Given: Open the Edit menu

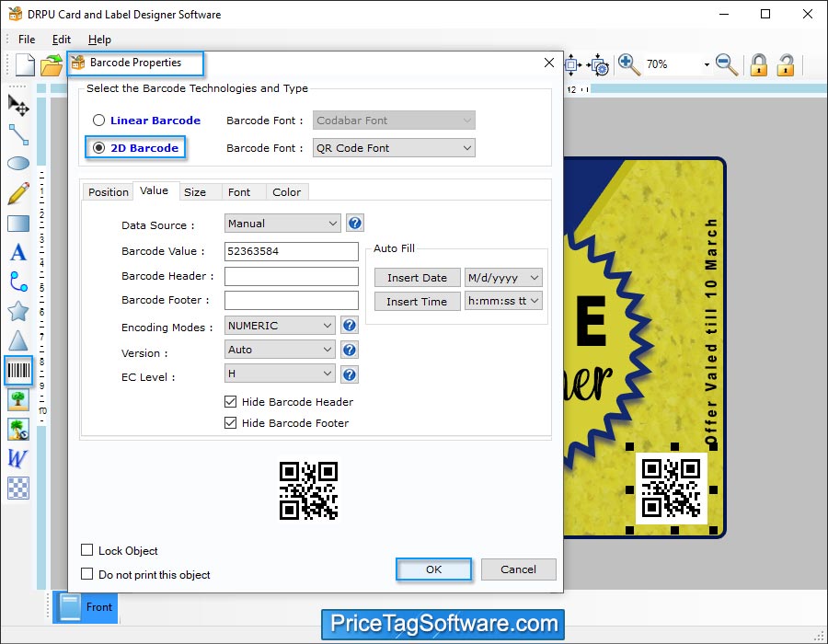Looking at the screenshot, I should [62, 40].
